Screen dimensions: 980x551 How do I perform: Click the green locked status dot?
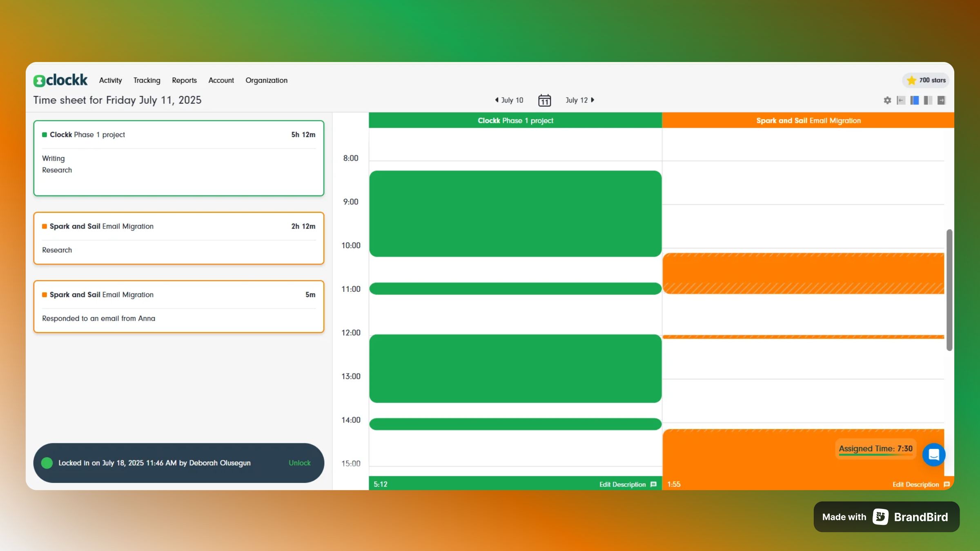[47, 463]
